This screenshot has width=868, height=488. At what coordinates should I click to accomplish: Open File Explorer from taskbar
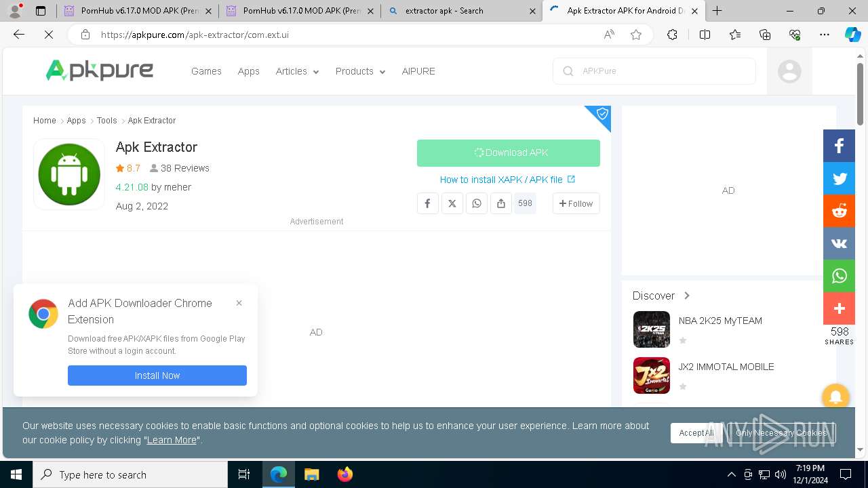pyautogui.click(x=312, y=474)
